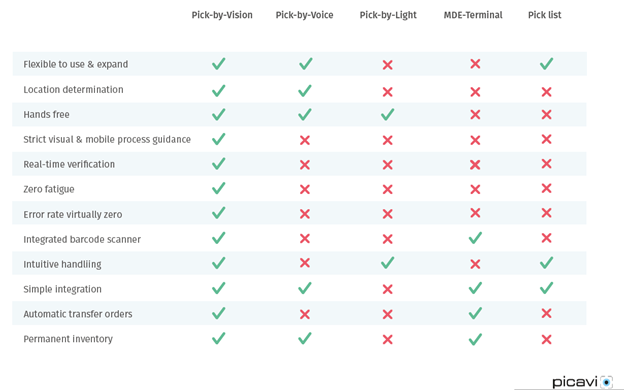Screen dimensions: 624x390
Task: Select the Pick-by-Voice column header
Action: 304,15
